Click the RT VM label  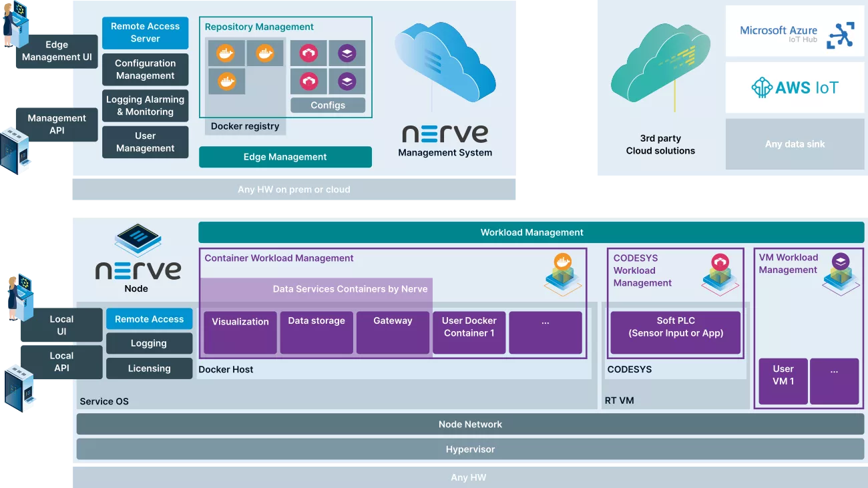tap(620, 401)
